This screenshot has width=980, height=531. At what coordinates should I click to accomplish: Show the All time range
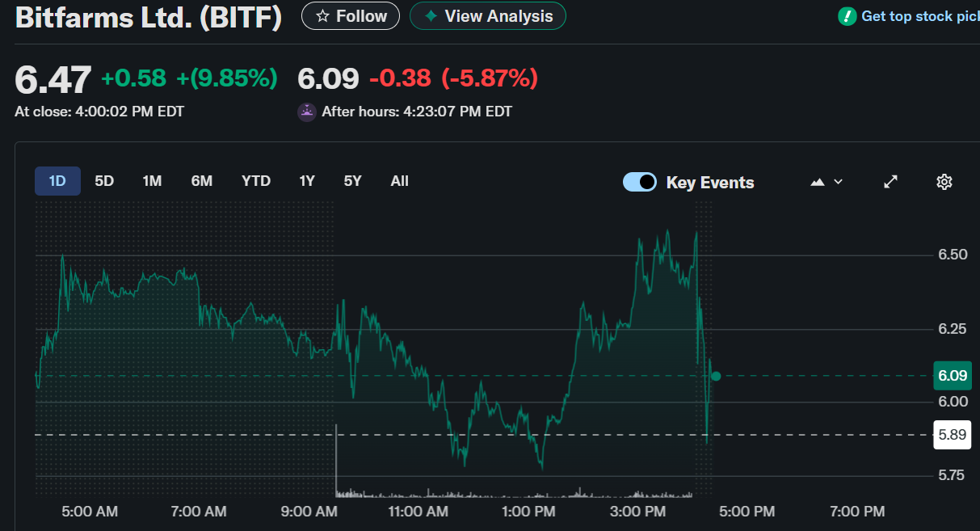(x=400, y=181)
